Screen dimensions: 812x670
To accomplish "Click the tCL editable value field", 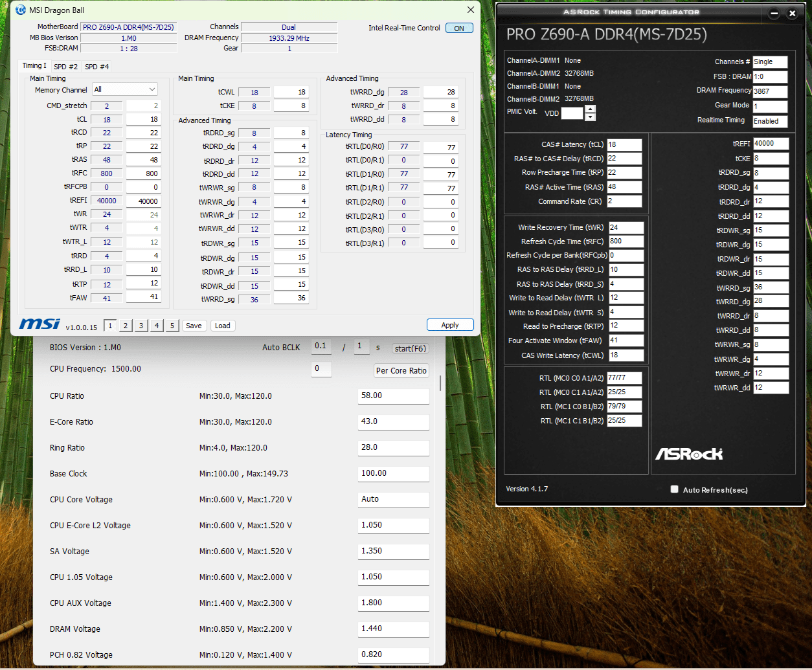I will pos(144,119).
